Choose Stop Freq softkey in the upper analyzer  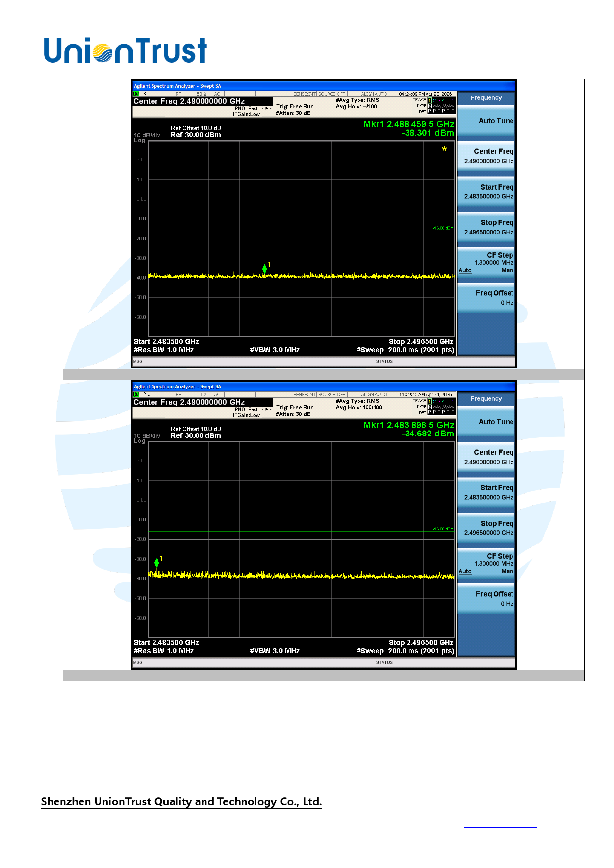[x=486, y=227]
